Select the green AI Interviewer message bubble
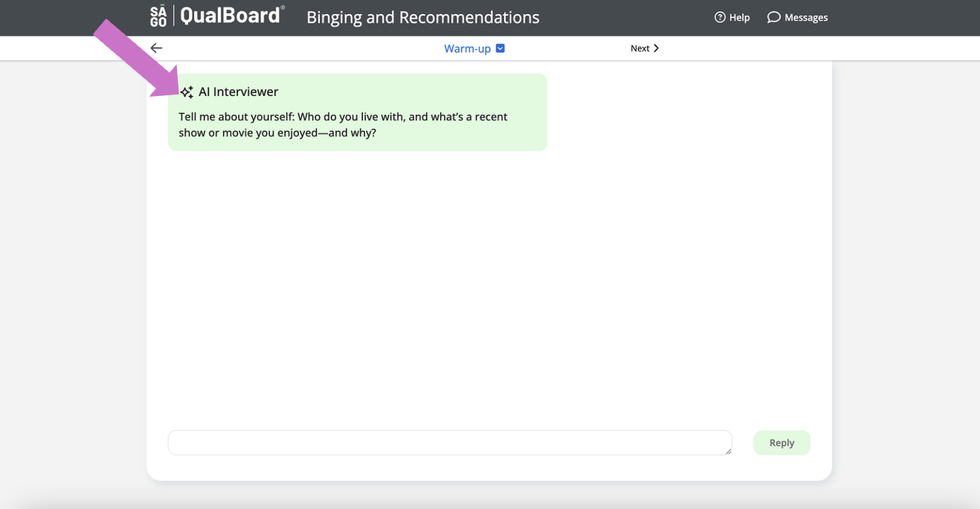Viewport: 980px width, 509px height. 357,112
